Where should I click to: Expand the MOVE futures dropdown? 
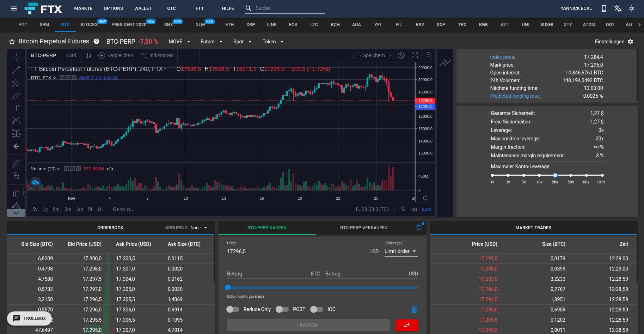pyautogui.click(x=179, y=41)
